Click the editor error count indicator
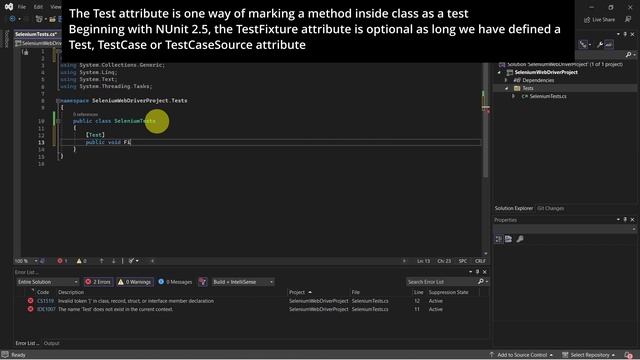The image size is (640, 360). pos(62,261)
